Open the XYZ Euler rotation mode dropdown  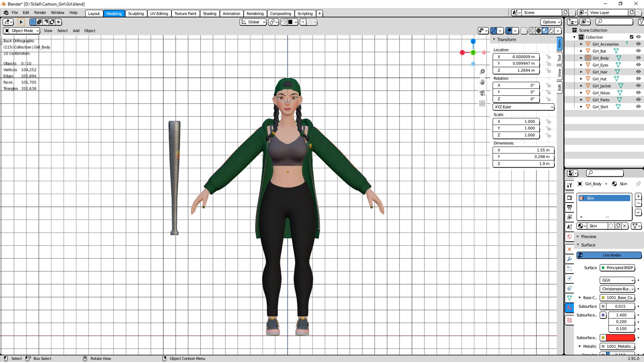(x=523, y=107)
